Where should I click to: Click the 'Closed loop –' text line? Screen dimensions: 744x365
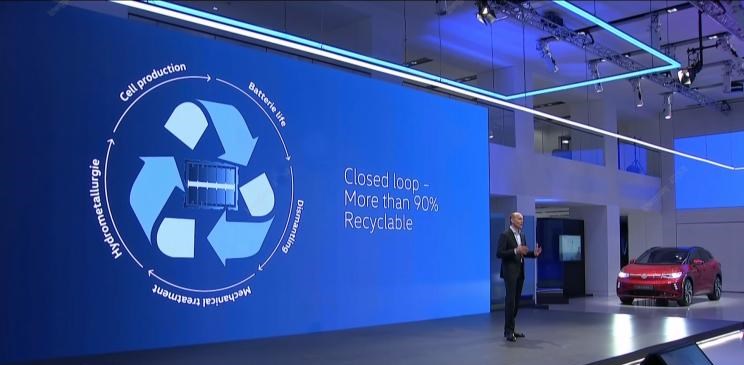381,178
